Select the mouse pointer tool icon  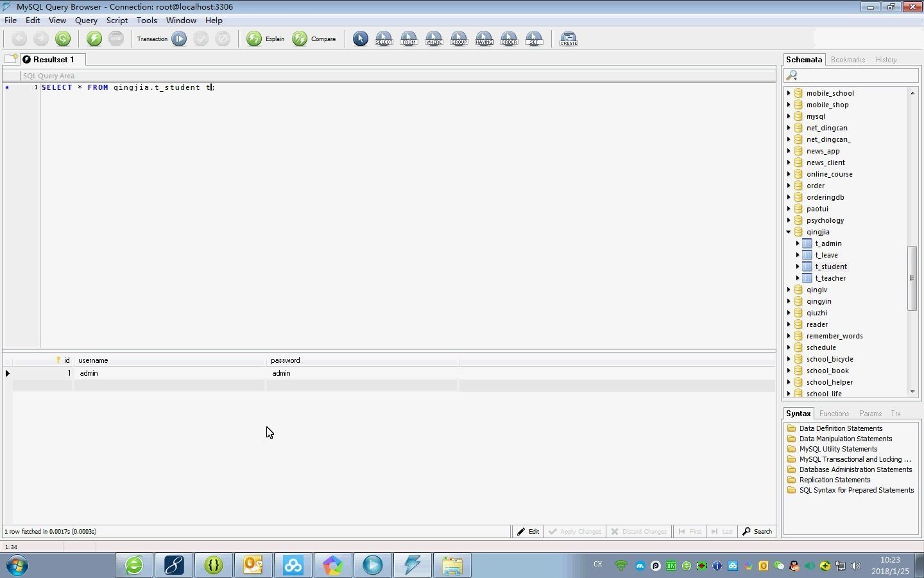coord(361,39)
